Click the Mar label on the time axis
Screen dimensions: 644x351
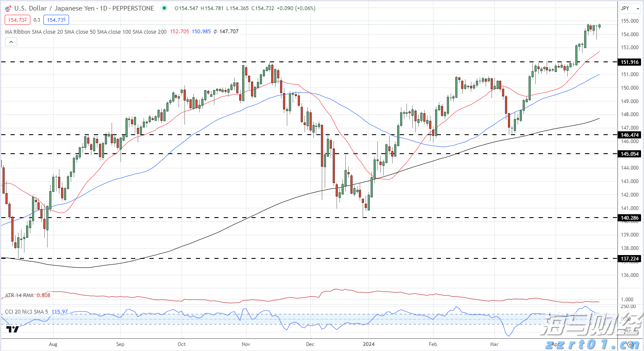pyautogui.click(x=494, y=344)
